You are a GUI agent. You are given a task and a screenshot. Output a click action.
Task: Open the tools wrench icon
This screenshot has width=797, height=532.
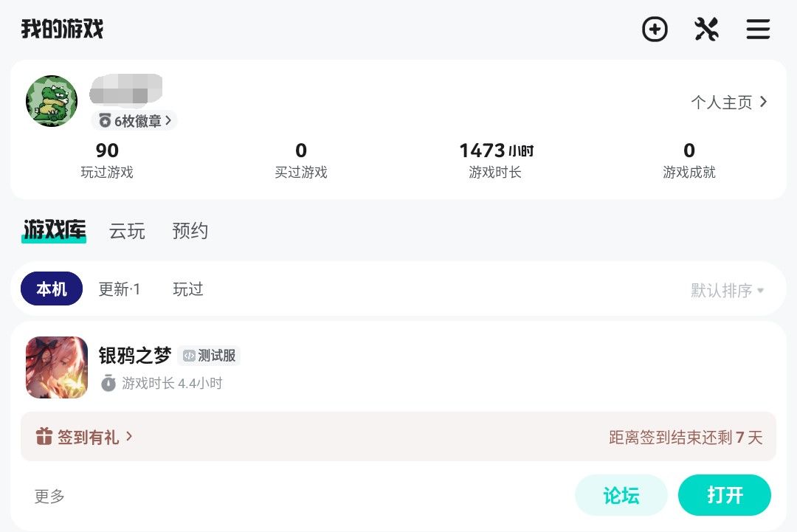(706, 30)
